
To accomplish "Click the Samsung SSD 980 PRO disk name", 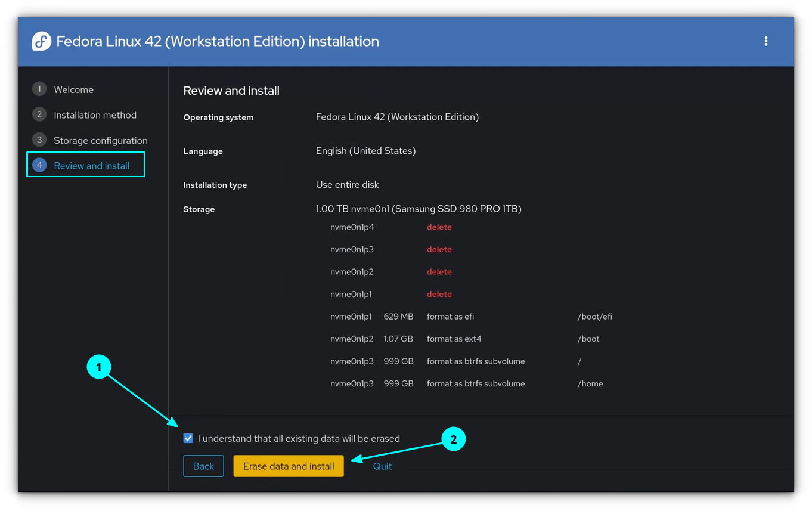I will coord(419,209).
